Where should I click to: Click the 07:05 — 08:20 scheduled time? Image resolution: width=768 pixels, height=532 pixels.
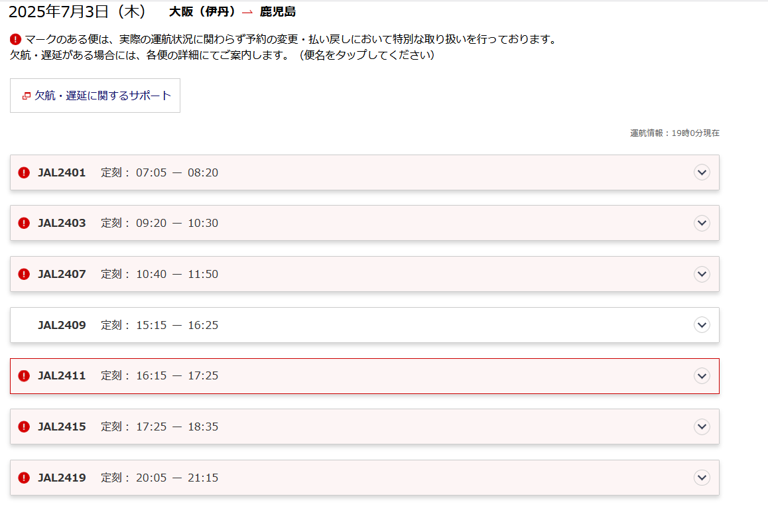(177, 172)
